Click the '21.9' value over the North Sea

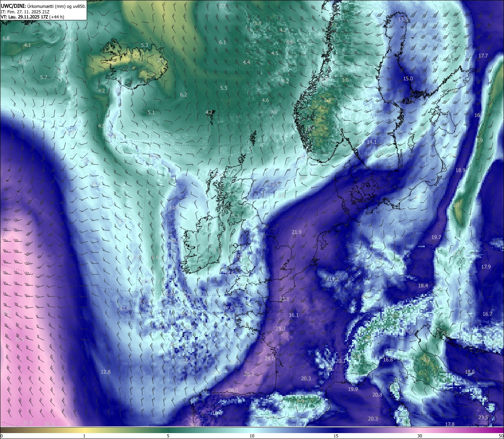point(296,232)
